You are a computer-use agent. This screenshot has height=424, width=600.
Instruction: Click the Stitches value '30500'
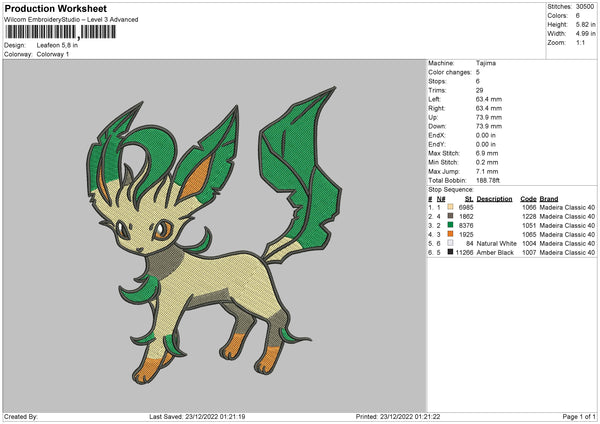coord(585,7)
